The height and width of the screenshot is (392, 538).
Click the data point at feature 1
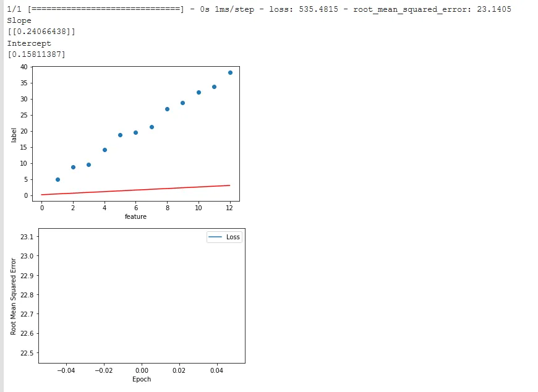58,180
